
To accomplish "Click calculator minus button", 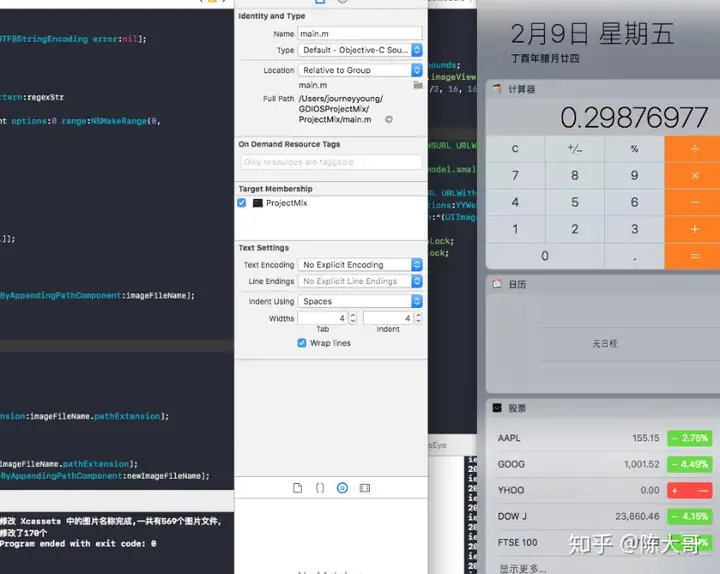I will (694, 203).
